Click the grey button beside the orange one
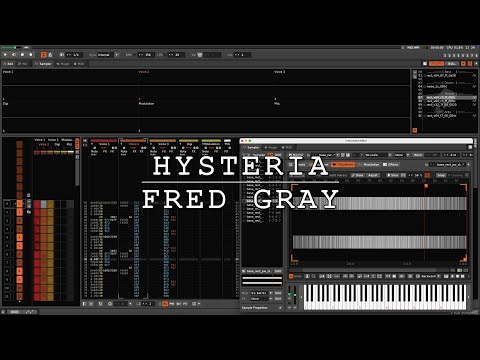 pyautogui.click(x=452, y=64)
